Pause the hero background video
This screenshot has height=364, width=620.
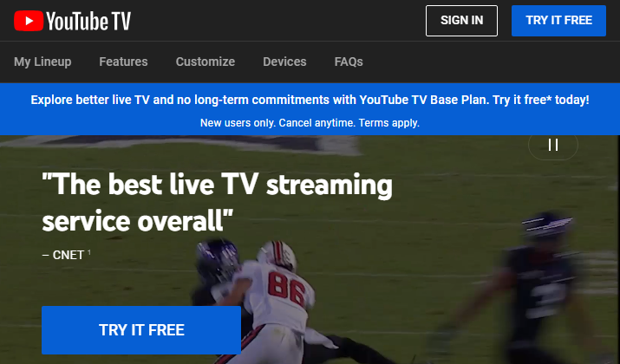coord(552,145)
